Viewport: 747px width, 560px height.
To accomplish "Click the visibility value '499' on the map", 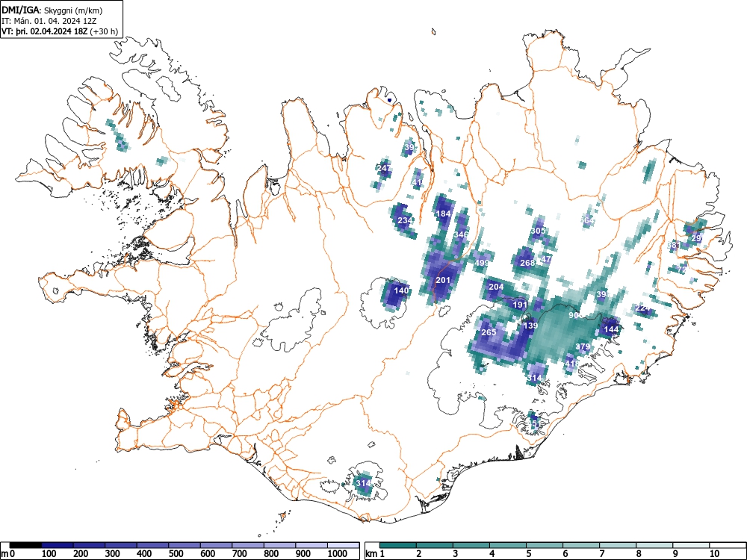I will click(x=482, y=263).
